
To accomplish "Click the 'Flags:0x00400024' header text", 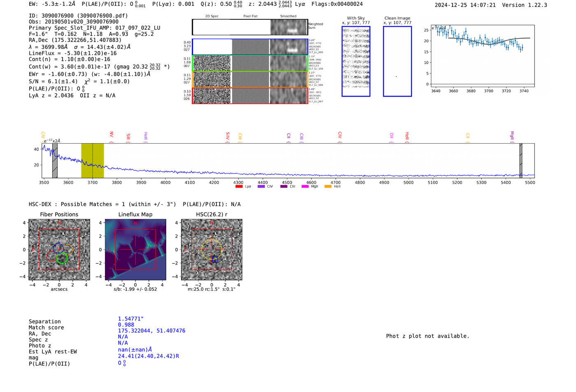I will point(337,4).
